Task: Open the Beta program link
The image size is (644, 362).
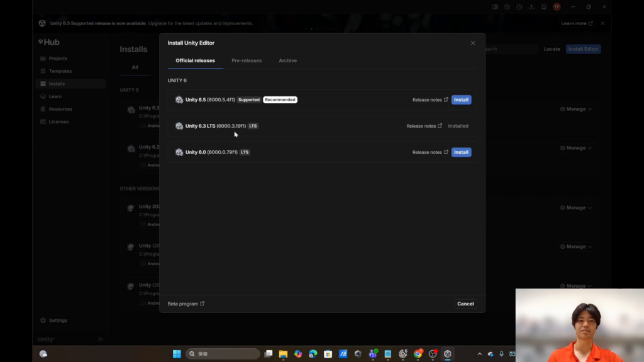Action: tap(186, 304)
